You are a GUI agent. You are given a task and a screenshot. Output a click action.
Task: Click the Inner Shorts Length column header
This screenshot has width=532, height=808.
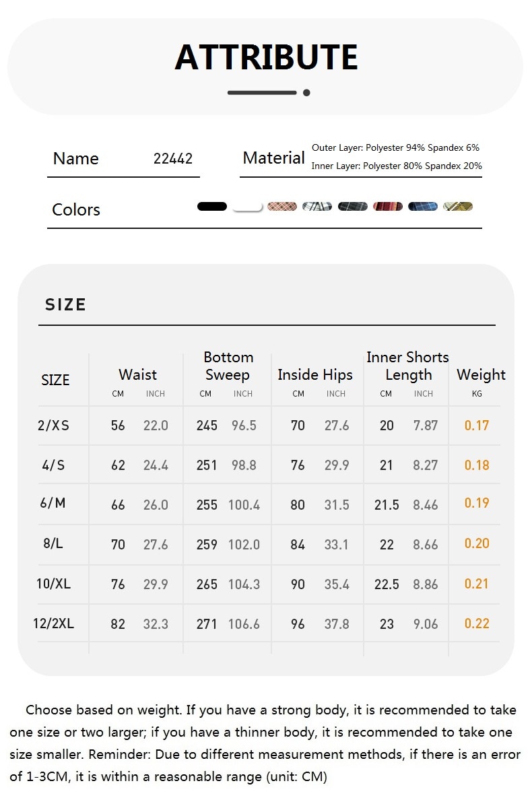click(408, 366)
